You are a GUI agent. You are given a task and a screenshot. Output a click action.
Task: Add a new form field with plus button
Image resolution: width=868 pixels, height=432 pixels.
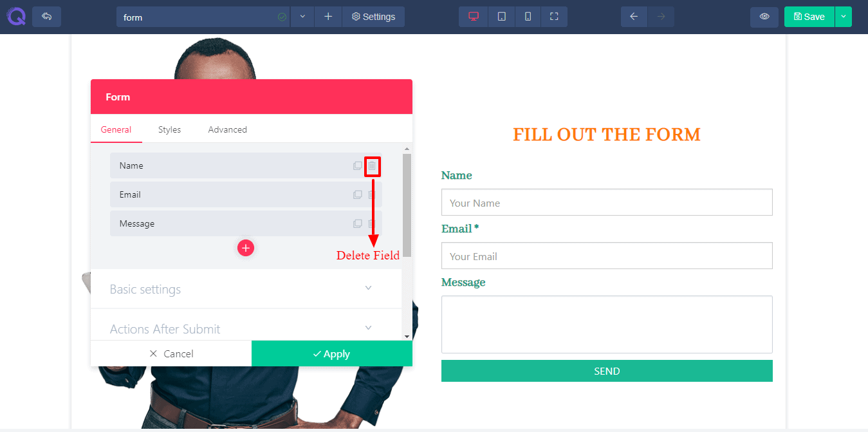246,248
